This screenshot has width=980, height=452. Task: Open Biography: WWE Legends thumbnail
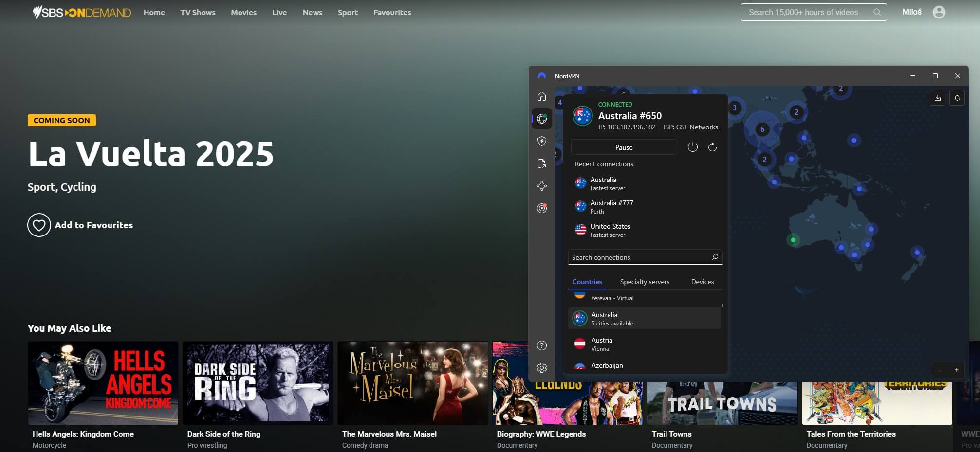pyautogui.click(x=567, y=403)
